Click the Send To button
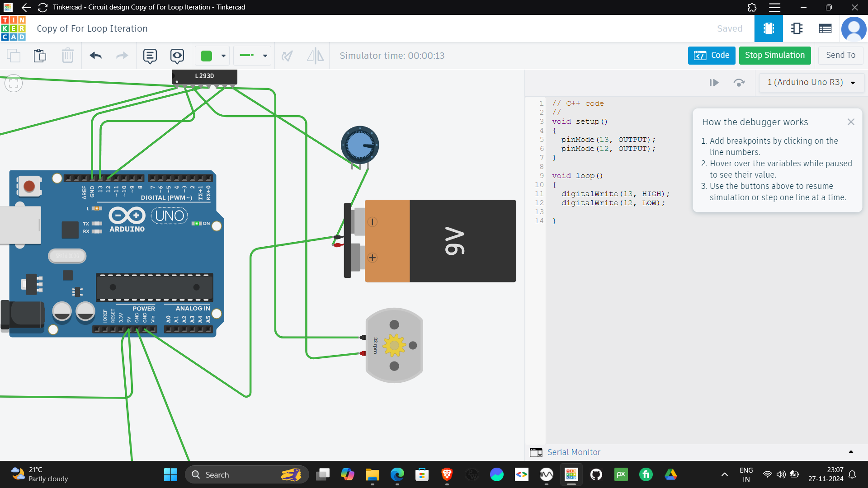 841,55
